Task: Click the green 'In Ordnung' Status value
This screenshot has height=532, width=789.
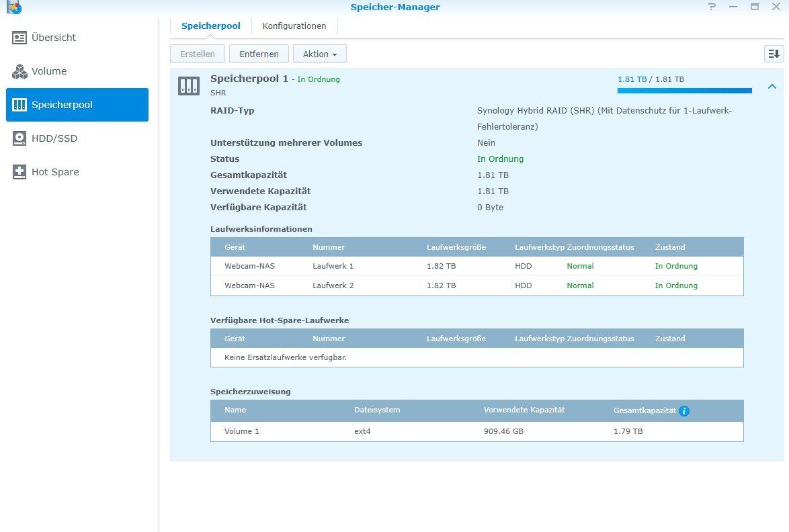Action: [500, 159]
